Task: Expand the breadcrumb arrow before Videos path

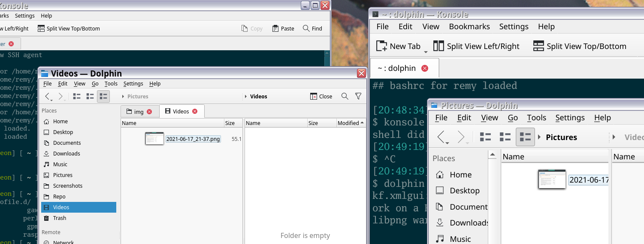Action: 245,97
